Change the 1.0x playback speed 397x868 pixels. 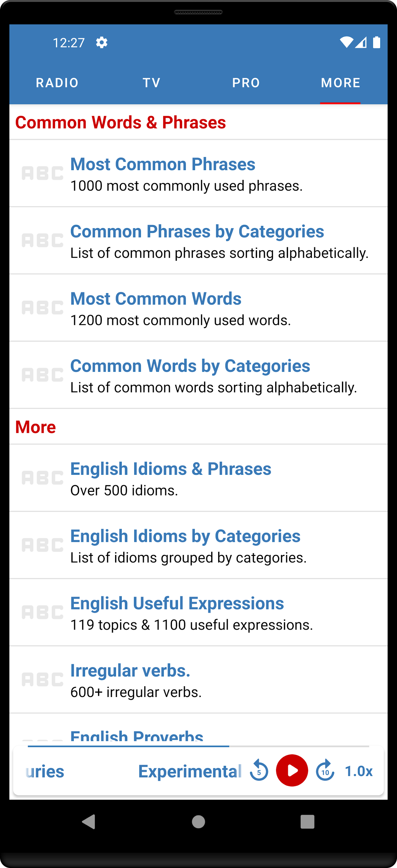[x=358, y=772]
